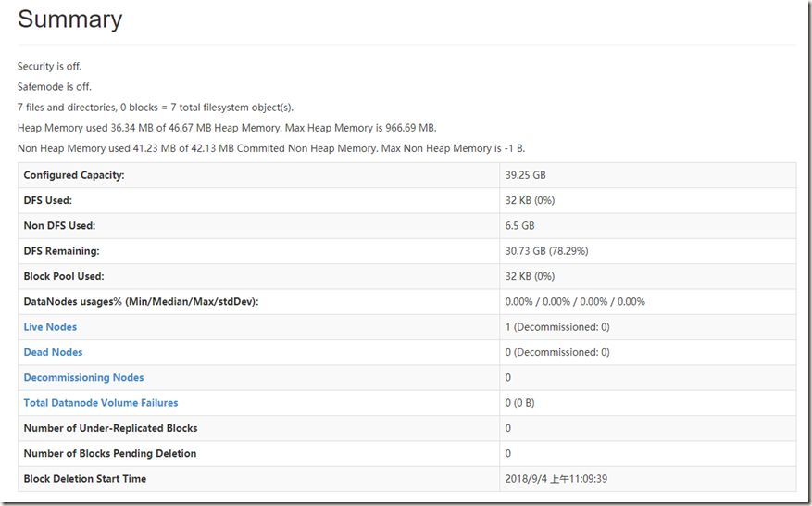Image resolution: width=812 pixels, height=506 pixels.
Task: Select the Configured Capacity row label
Action: click(74, 175)
